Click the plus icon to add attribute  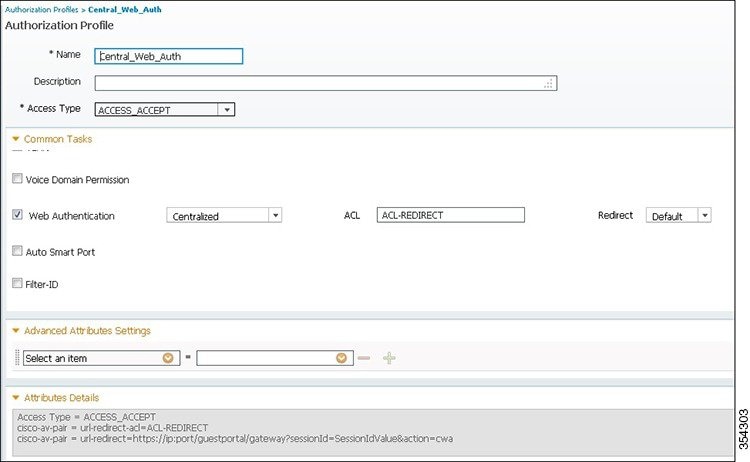[389, 358]
